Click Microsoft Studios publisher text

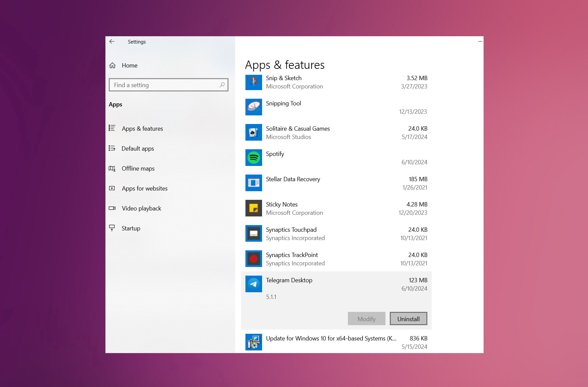tap(288, 137)
